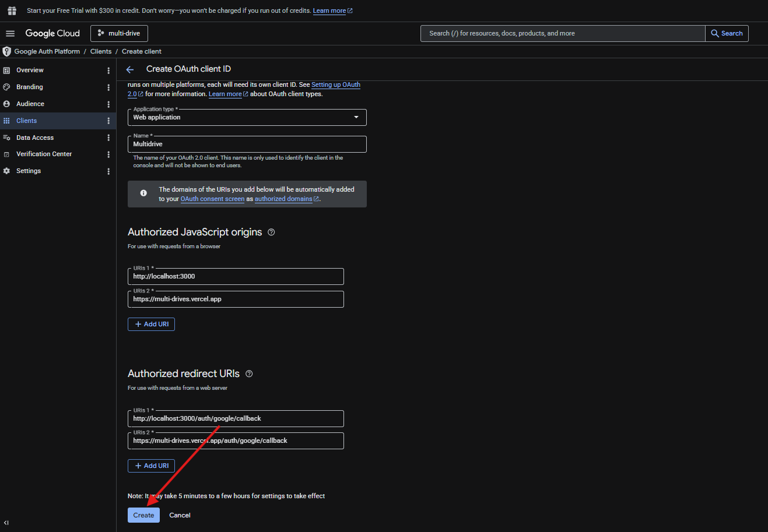Open the OAuth consent screen link
Viewport: 768px width, 532px height.
212,199
